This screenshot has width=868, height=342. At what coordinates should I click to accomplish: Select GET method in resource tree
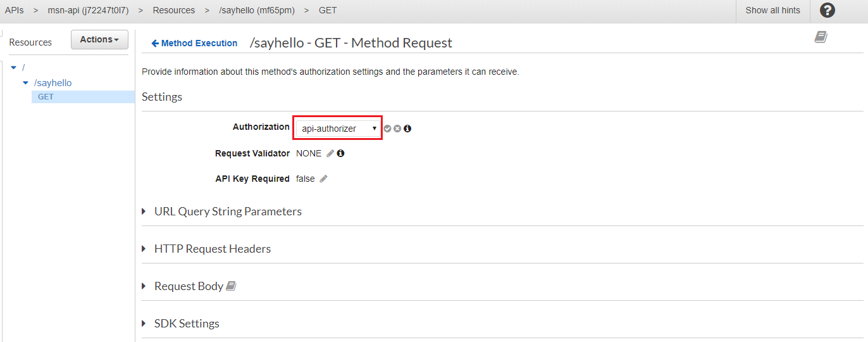(x=46, y=97)
